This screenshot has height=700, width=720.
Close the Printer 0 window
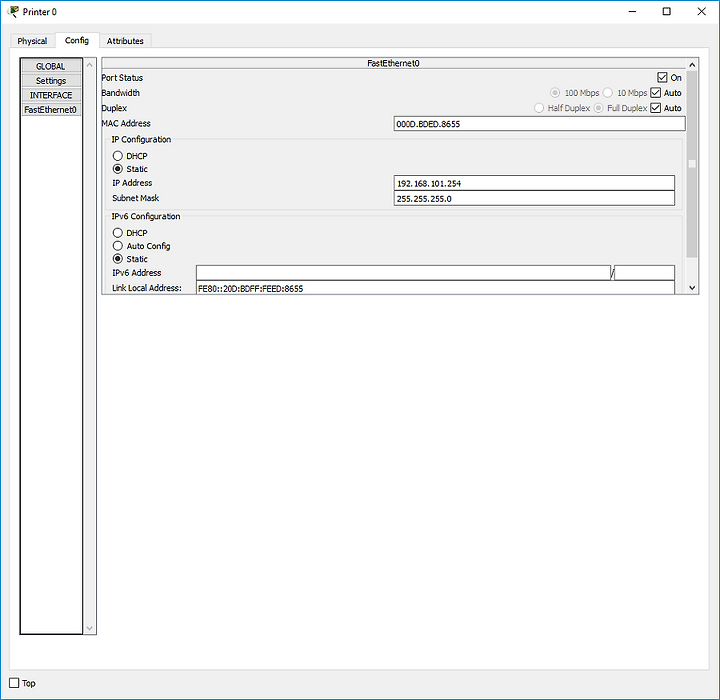click(702, 11)
